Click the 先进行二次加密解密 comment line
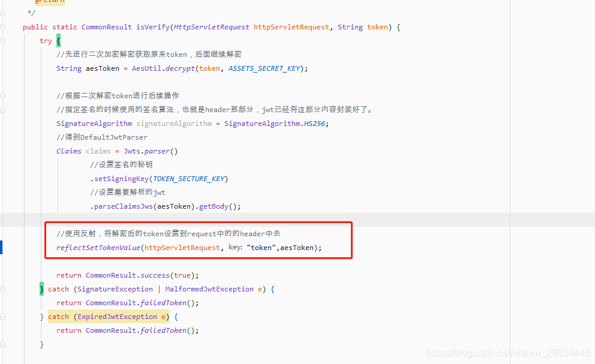This screenshot has height=364, width=595. click(149, 55)
